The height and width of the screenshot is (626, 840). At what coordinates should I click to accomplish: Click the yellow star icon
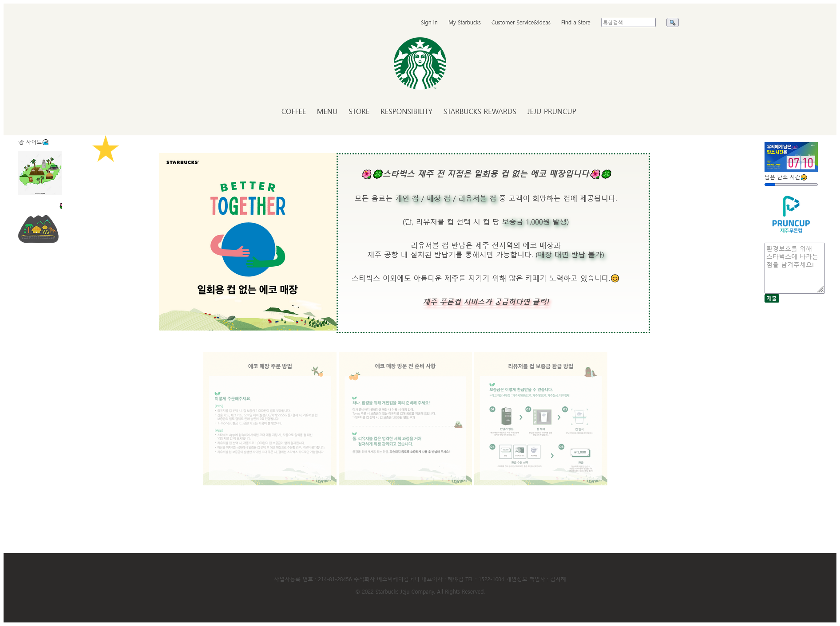[x=106, y=149]
